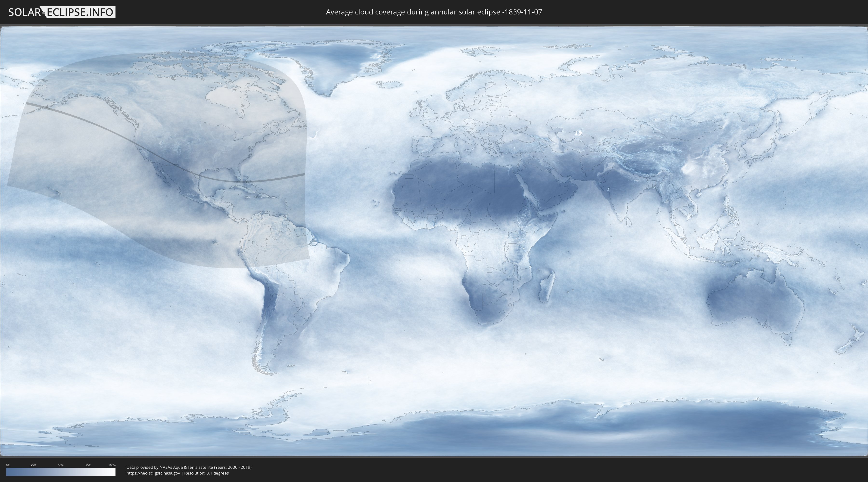
Task: Click the Resolution 0.1 degrees text
Action: coord(206,473)
